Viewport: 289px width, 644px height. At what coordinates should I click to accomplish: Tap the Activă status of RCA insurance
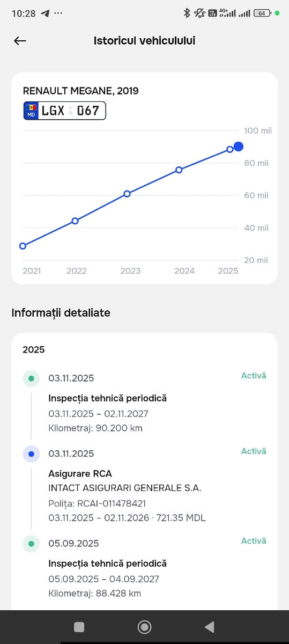254,451
